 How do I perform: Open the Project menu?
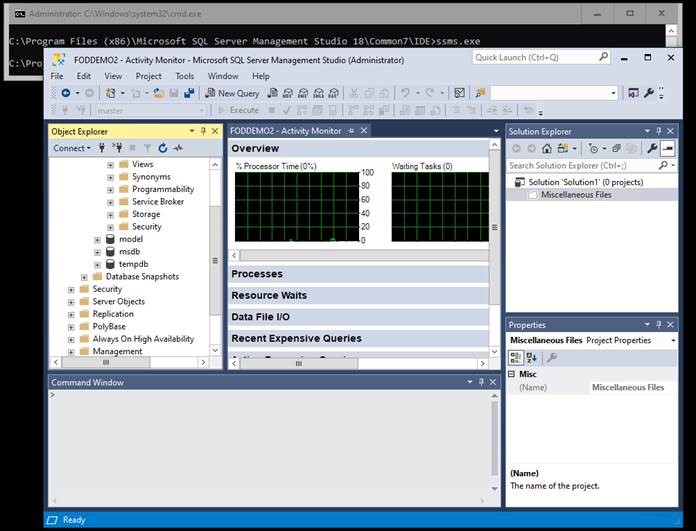click(148, 76)
